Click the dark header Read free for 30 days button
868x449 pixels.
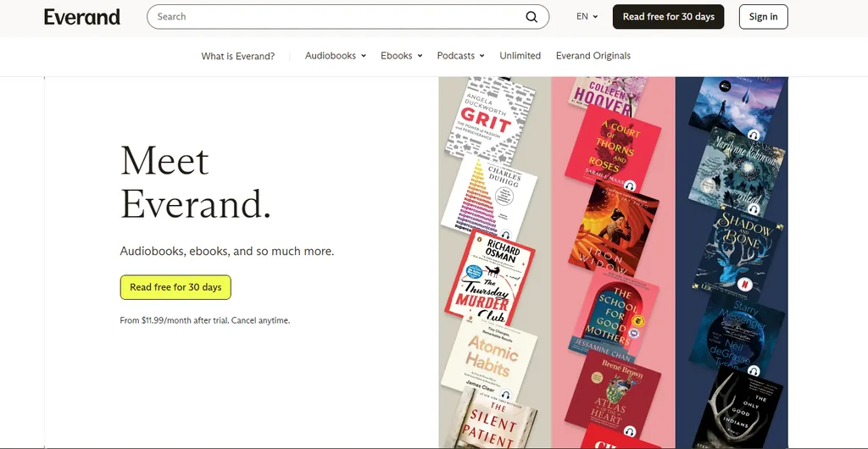coord(668,17)
